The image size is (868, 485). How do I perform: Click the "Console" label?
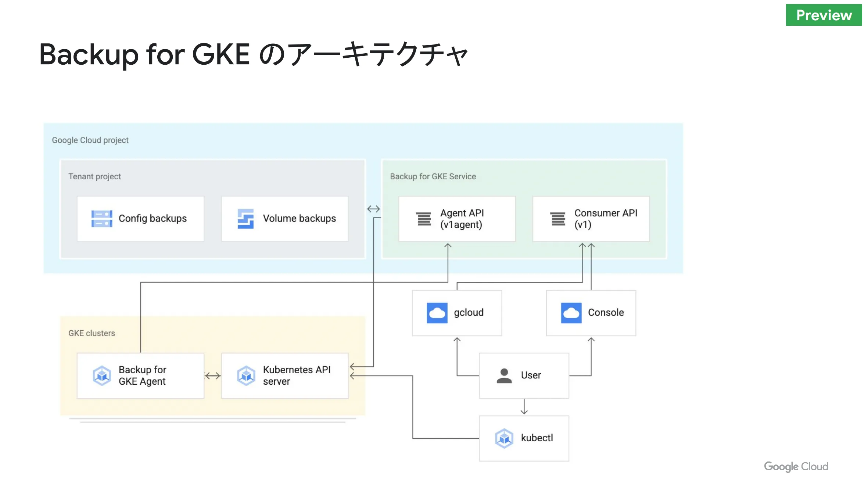[606, 313]
